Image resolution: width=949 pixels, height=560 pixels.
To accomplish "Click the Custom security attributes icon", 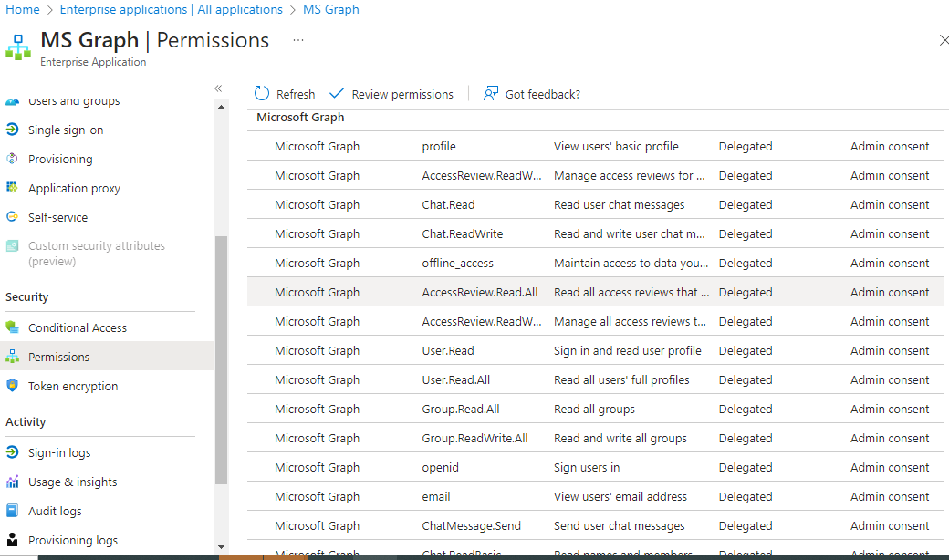I will [12, 245].
